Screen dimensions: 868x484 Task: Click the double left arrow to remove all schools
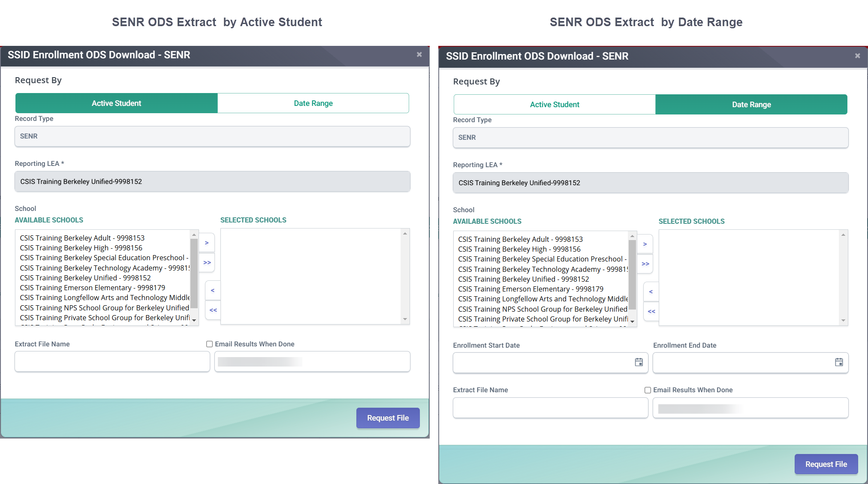(213, 310)
